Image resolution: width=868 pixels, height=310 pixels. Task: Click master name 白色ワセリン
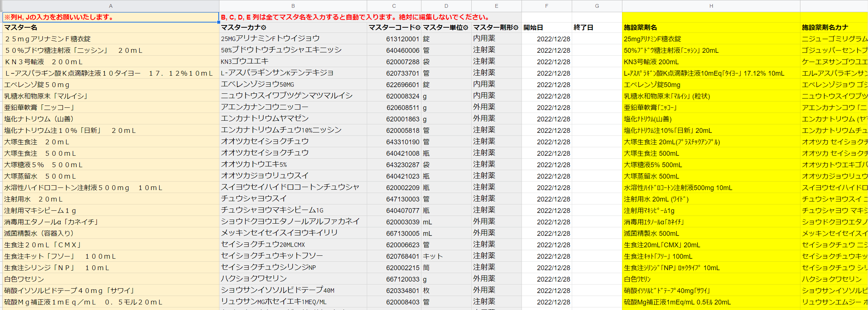24,279
